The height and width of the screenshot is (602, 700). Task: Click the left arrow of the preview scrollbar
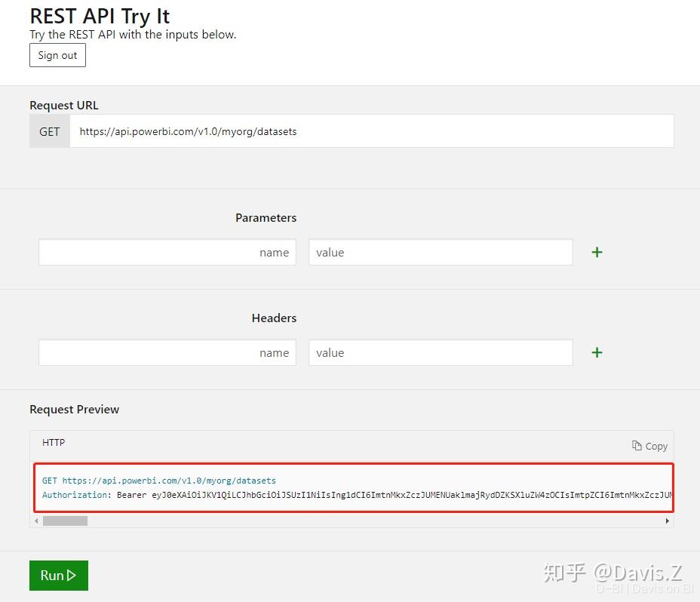click(x=35, y=521)
